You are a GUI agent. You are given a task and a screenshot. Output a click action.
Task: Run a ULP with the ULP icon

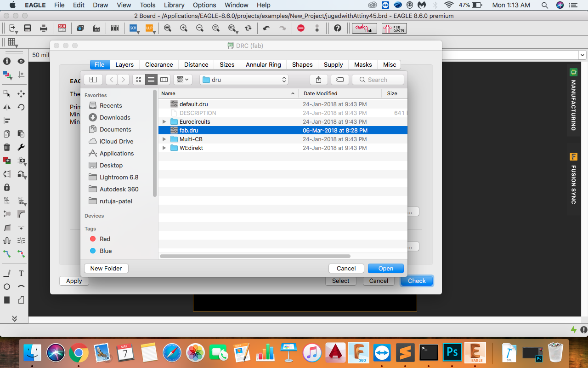click(x=149, y=28)
